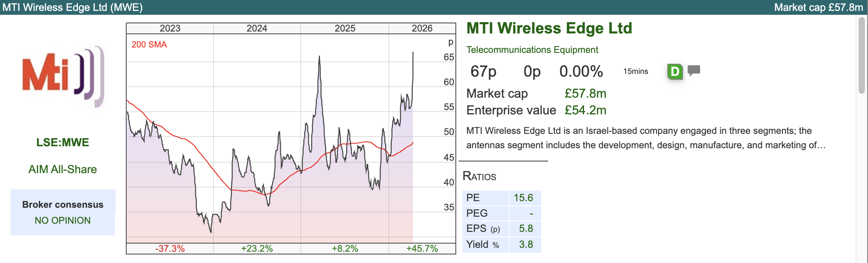
Task: Select the 2023 year column header
Action: click(x=170, y=28)
